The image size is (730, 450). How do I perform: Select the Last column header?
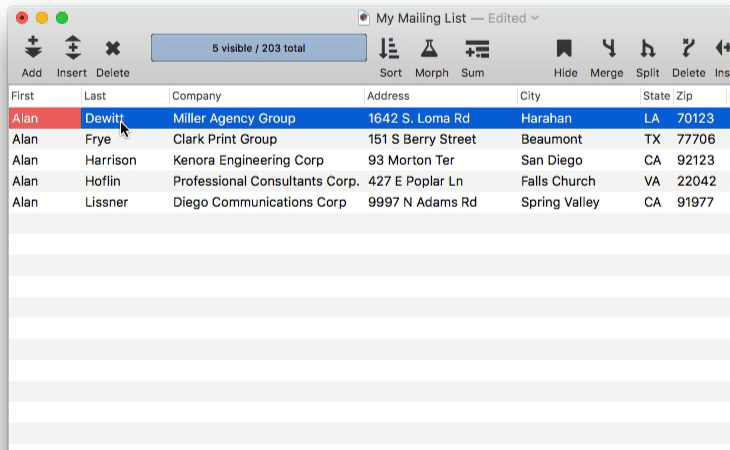pyautogui.click(x=125, y=96)
